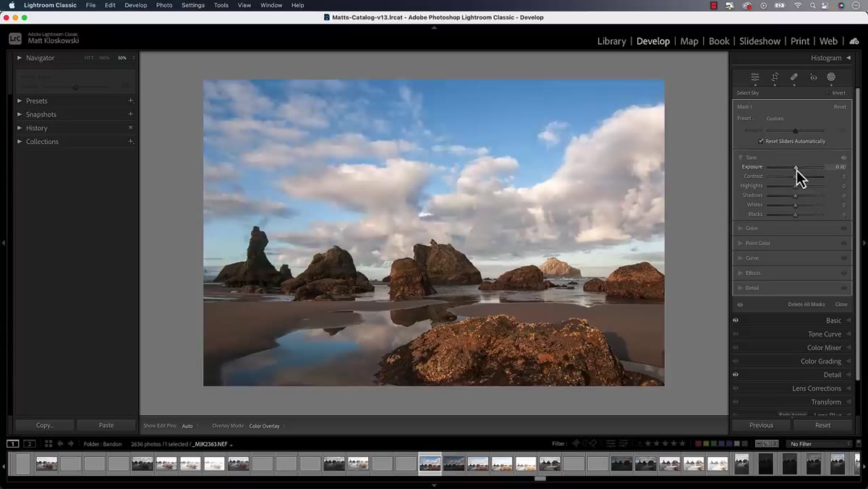The image size is (868, 489).
Task: Toggle visibility of the Tone adjustments
Action: click(x=843, y=158)
